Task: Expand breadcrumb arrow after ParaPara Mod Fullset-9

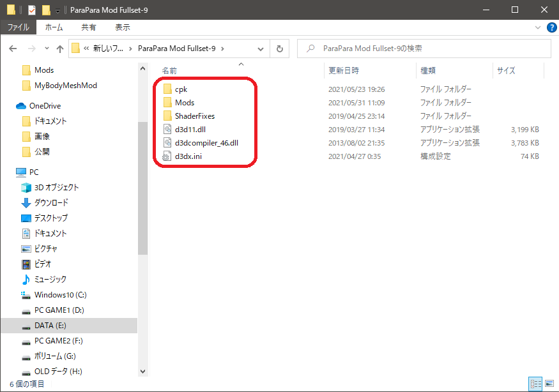Action: [222, 49]
